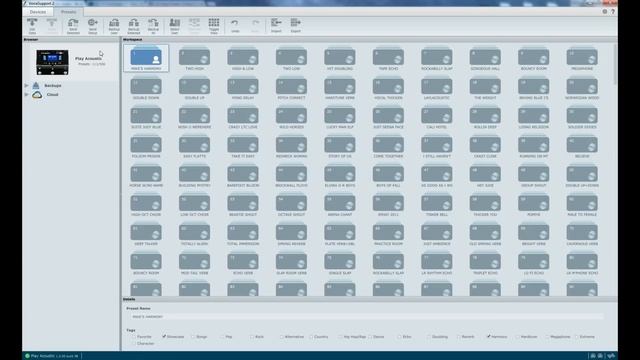Switch to the Devices tab
Screen dimensions: 640x360
coord(38,12)
